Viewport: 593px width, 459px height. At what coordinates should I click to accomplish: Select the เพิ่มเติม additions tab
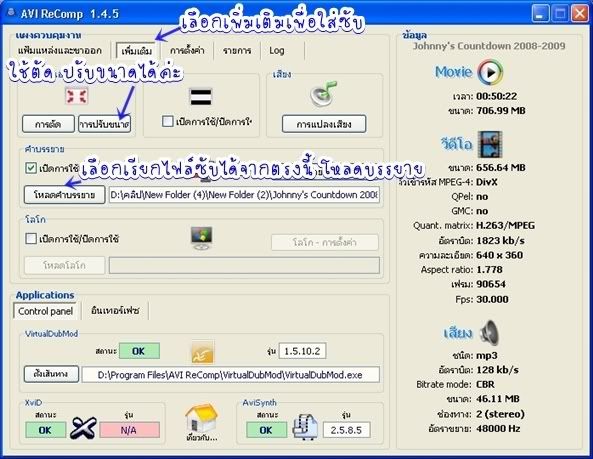point(137,51)
